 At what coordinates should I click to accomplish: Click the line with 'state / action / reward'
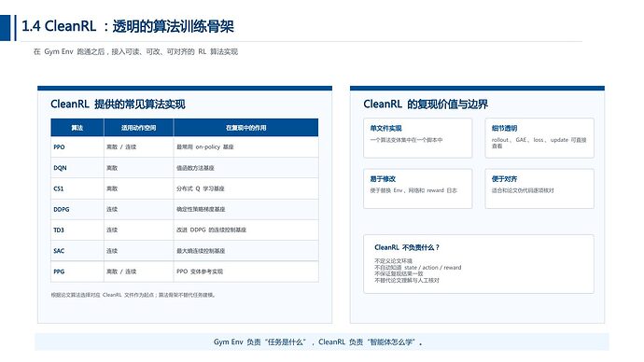click(418, 268)
